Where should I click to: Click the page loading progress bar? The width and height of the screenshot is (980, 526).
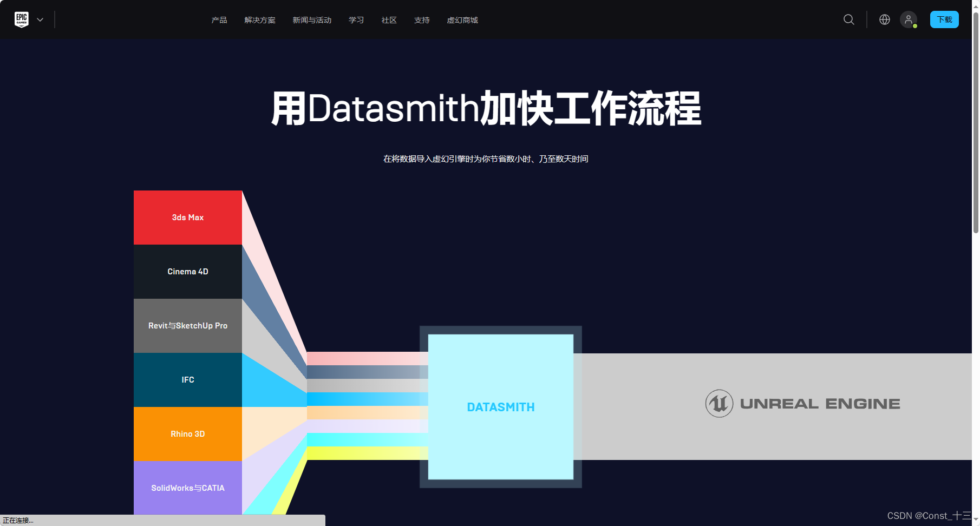click(162, 520)
